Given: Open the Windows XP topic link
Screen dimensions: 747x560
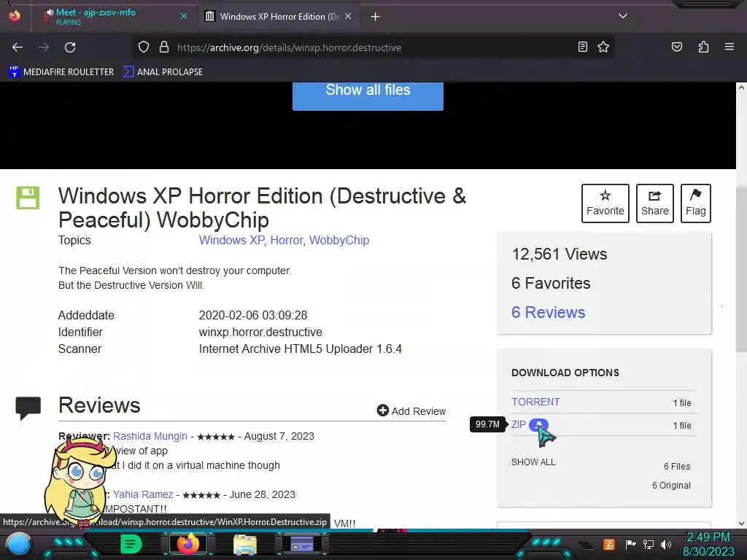Looking at the screenshot, I should click(x=231, y=240).
